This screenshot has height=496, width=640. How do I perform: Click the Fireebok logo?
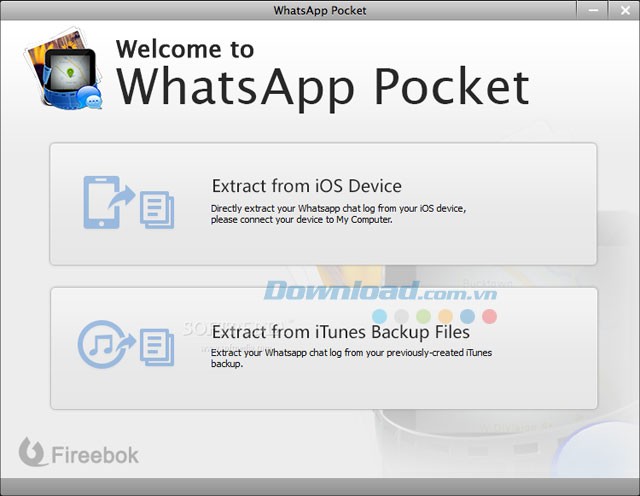(79, 452)
